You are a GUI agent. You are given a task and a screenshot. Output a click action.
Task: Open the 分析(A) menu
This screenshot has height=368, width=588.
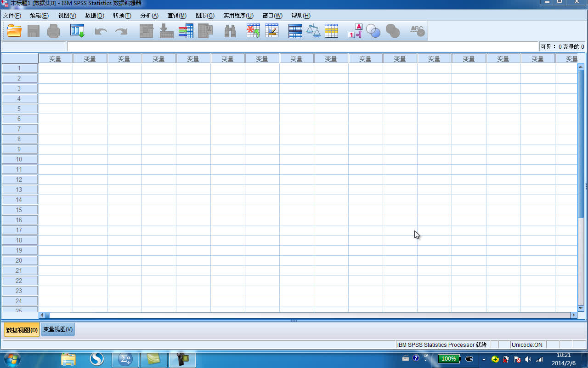coord(149,16)
